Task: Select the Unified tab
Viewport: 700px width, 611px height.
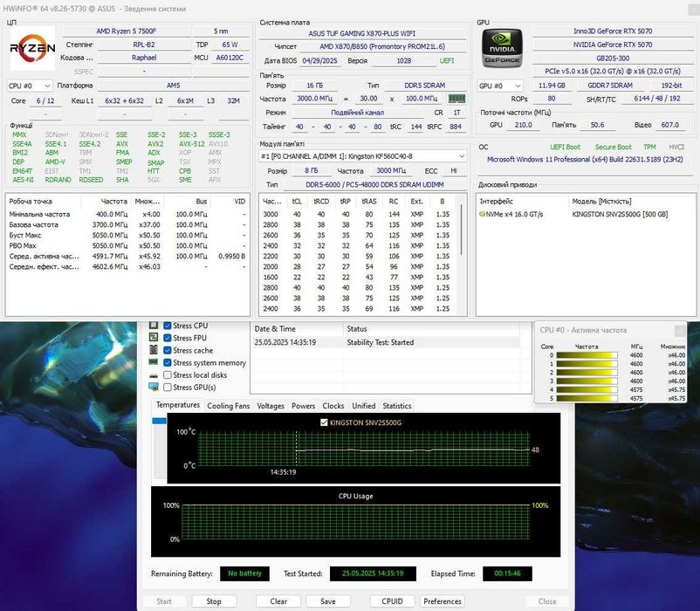Action: (x=363, y=406)
